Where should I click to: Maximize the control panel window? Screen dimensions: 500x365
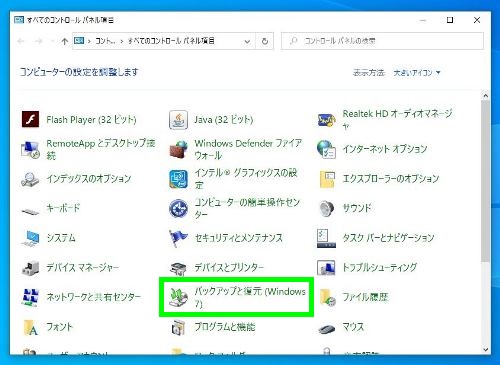(450, 20)
